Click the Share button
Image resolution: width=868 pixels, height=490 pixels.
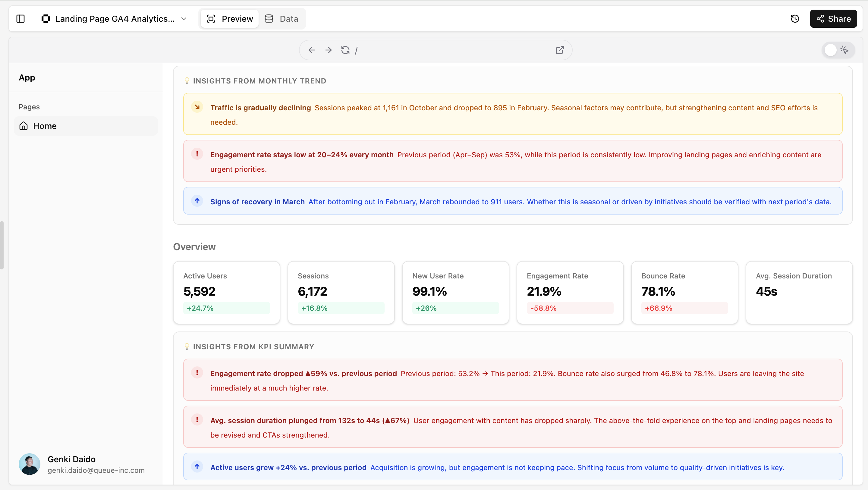833,19
